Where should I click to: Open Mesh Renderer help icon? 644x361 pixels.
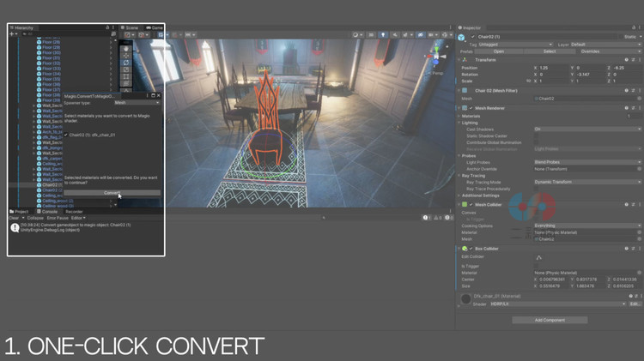pos(626,108)
